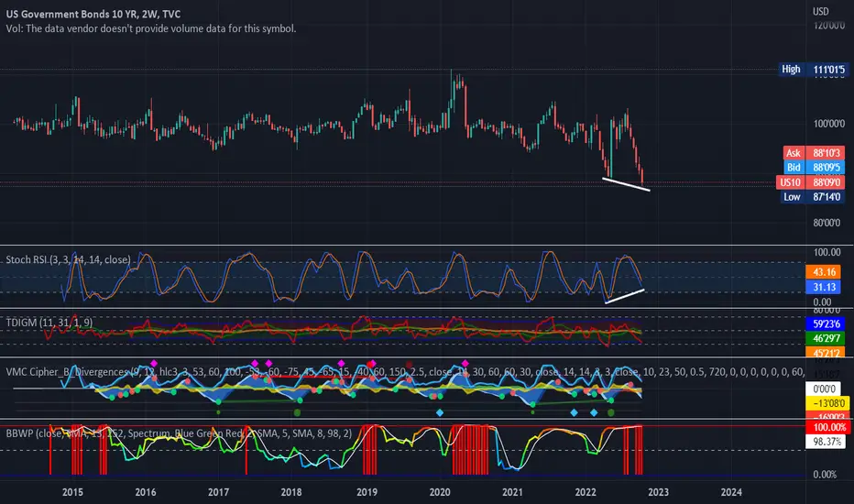Image resolution: width=854 pixels, height=504 pixels.
Task: Click the rightmost magenta diamond in VMC pane
Action: 465,364
